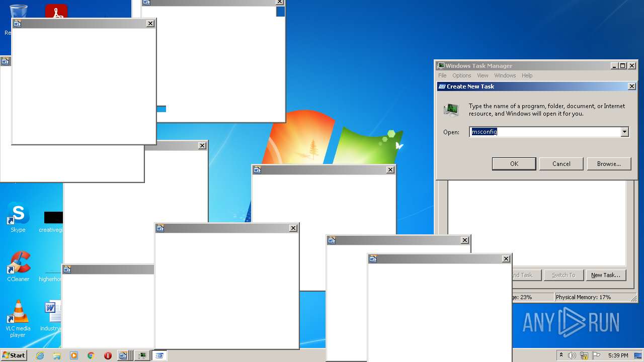Close the Create New Task dialog

[x=631, y=86]
